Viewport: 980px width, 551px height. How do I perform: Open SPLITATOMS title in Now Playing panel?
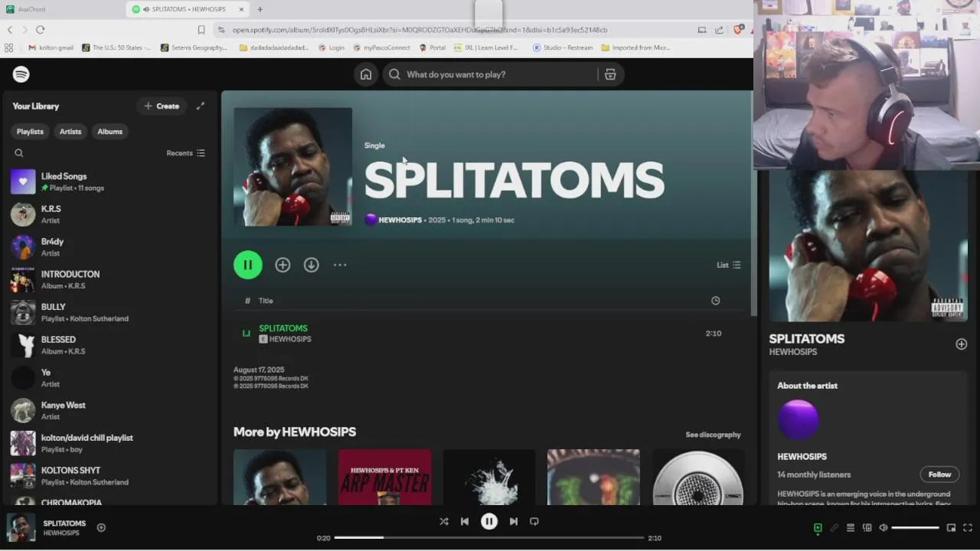pyautogui.click(x=807, y=338)
